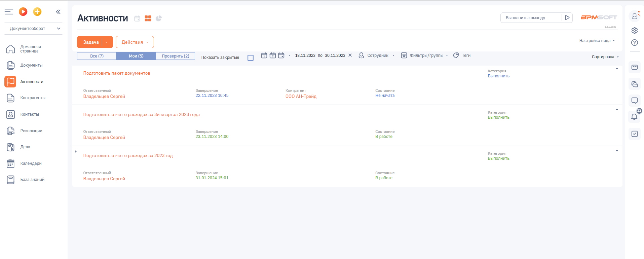Switch to analytics pie chart view
Viewport: 644px width, 259px height.
[x=159, y=18]
